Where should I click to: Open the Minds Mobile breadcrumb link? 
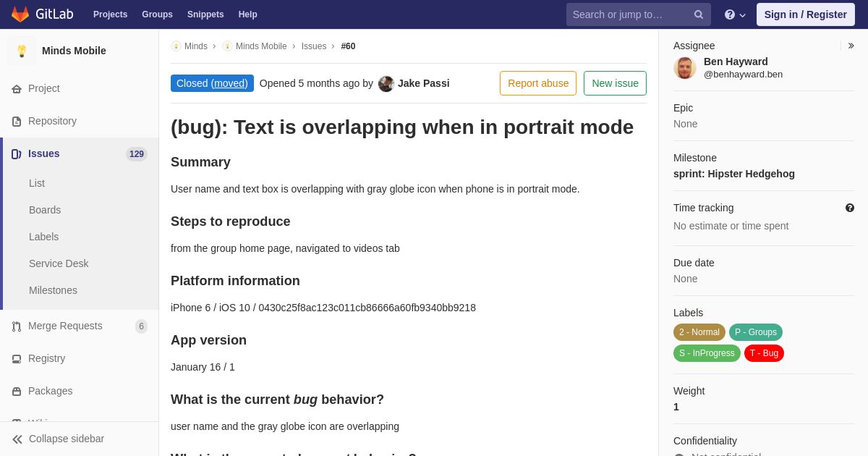pos(261,46)
